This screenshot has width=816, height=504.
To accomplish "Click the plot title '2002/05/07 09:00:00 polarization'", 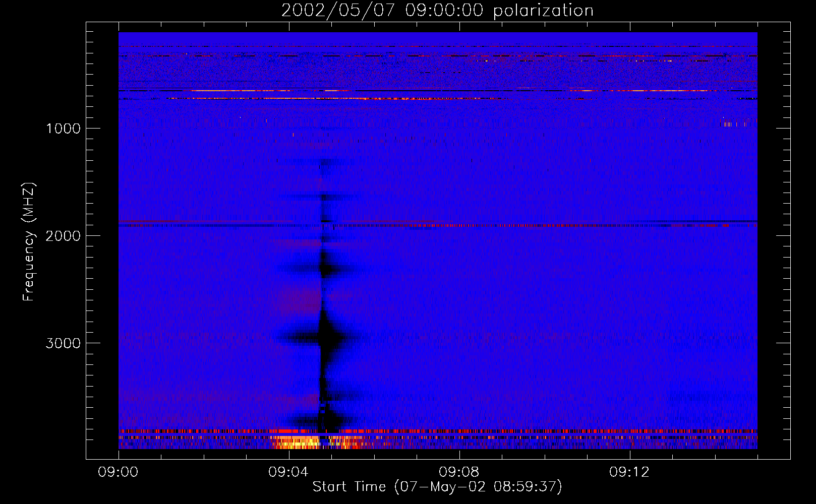I will click(x=437, y=11).
